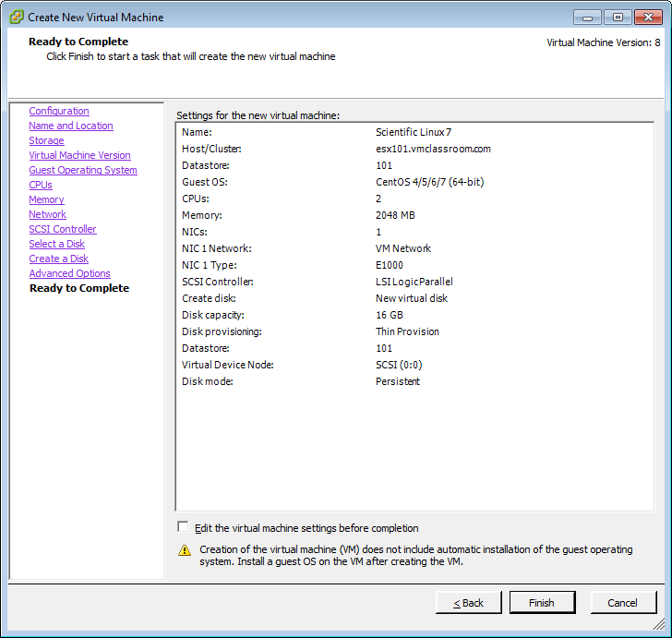Click the yellow warning triangle icon
672x638 pixels.
tap(185, 550)
